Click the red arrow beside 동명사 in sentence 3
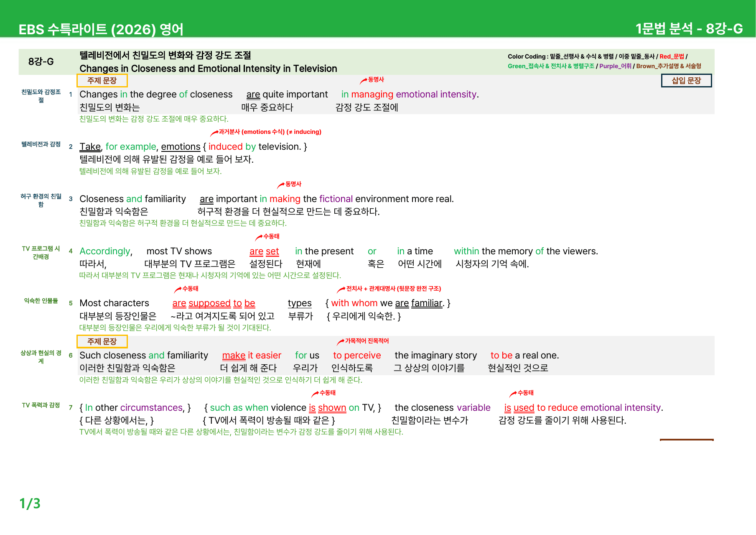The height and width of the screenshot is (535, 756). 281,185
